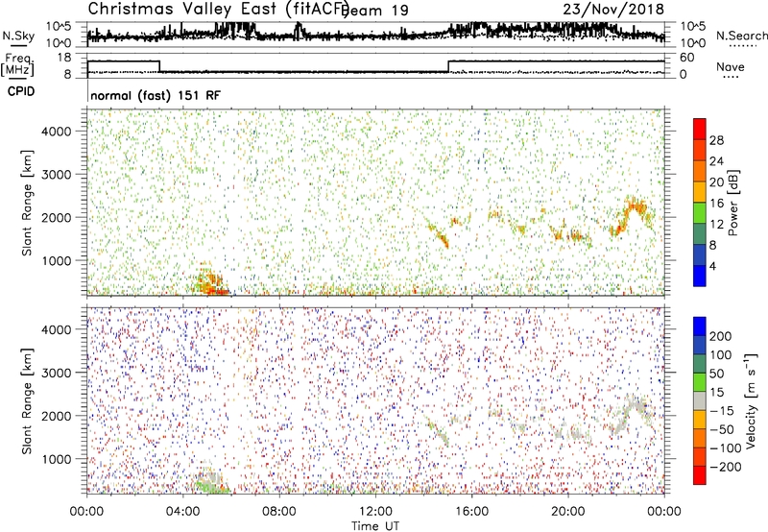This screenshot has width=768, height=532.
Task: Click the 'Power [dB]' colorbar label
Action: (x=732, y=203)
